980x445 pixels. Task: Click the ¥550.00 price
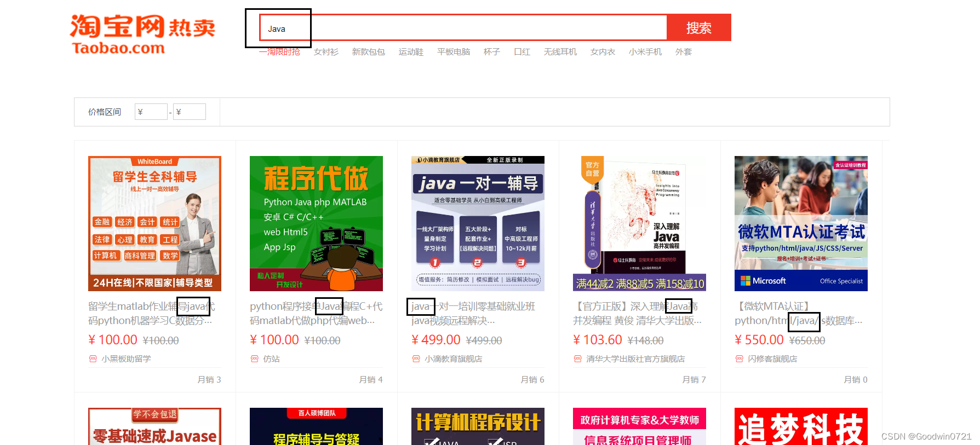(759, 340)
